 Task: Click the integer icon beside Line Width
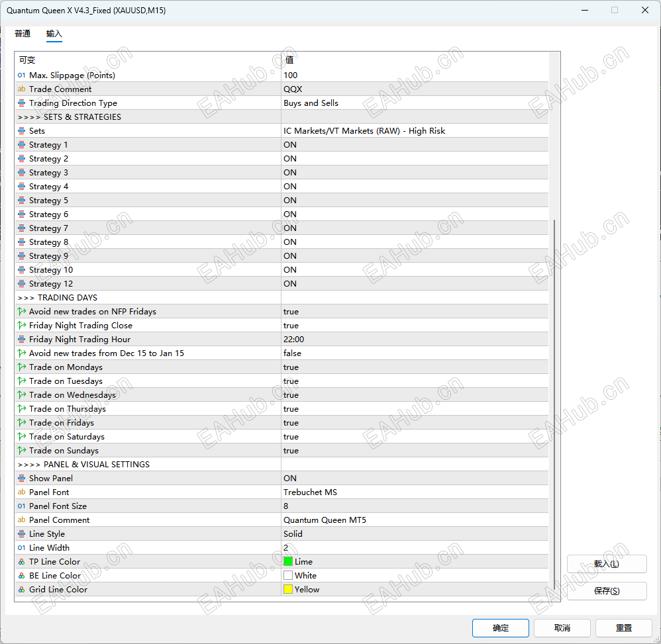[21, 548]
